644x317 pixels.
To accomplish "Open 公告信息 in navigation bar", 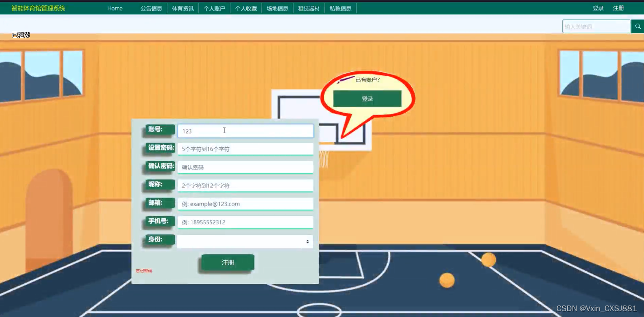I will coord(151,8).
